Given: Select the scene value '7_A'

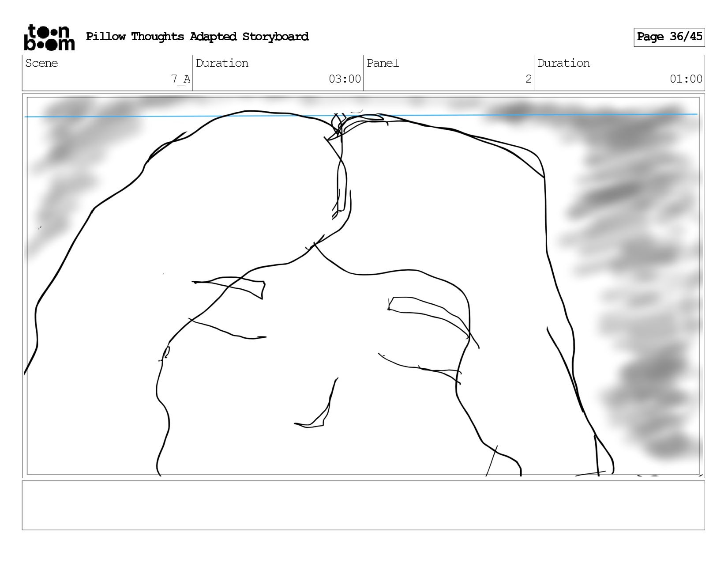Looking at the screenshot, I should (x=180, y=79).
